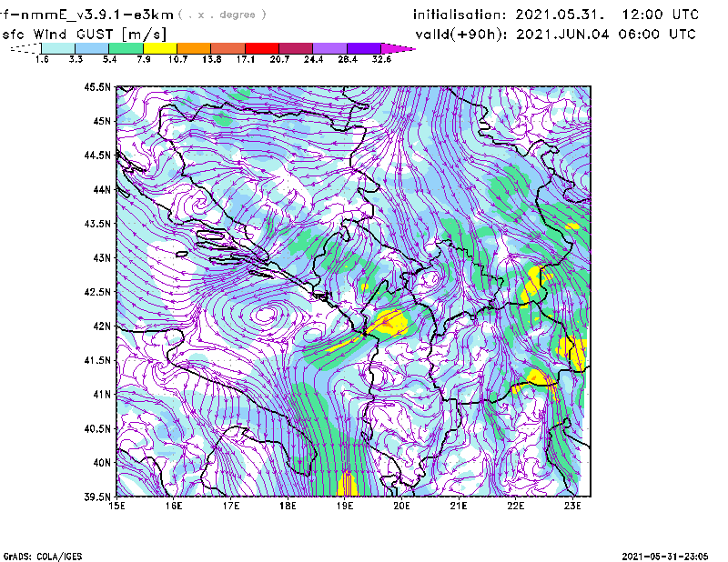This screenshot has height=562, width=728.
Task: Click the '( . x . degree )' text
Action: pyautogui.click(x=222, y=15)
